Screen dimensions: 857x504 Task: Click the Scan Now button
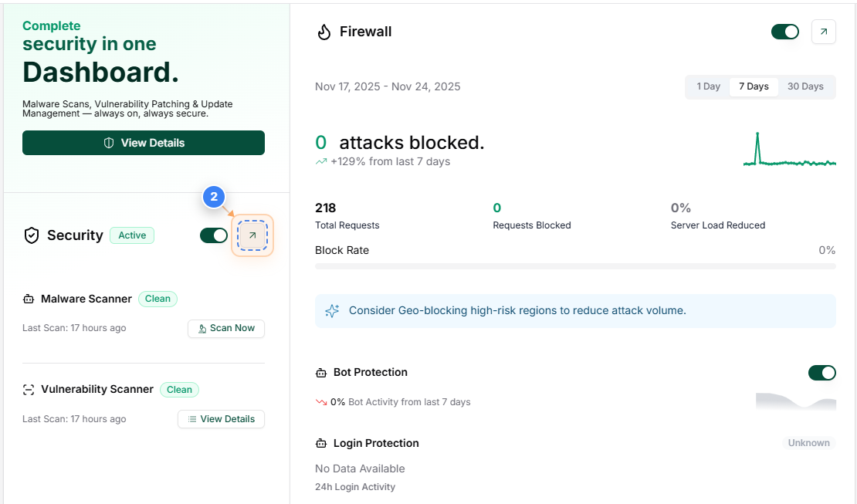(x=226, y=329)
